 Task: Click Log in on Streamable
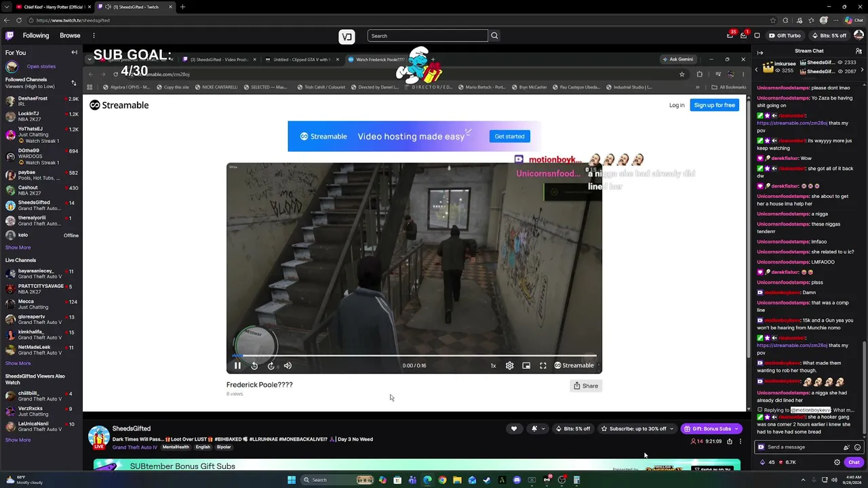pyautogui.click(x=677, y=105)
